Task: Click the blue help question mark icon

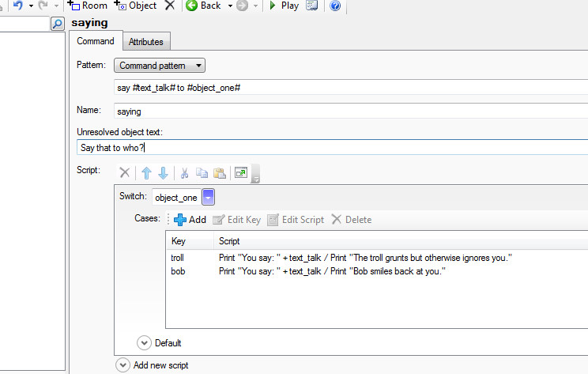Action: 334,6
